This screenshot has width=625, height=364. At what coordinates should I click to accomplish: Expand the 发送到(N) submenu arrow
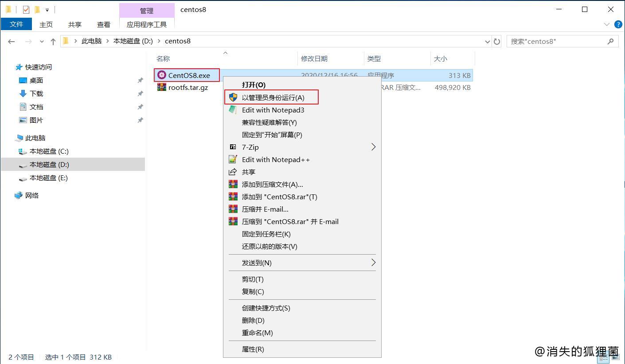pyautogui.click(x=373, y=263)
